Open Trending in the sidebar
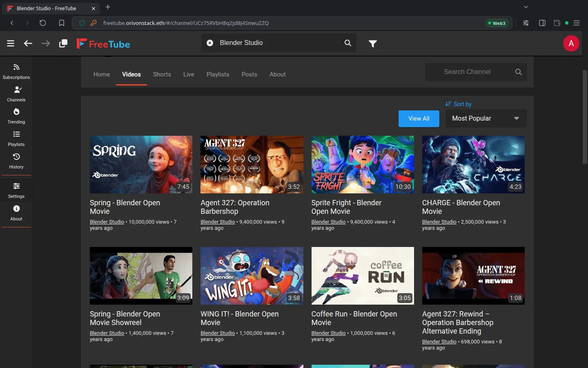This screenshot has height=368, width=588. pyautogui.click(x=16, y=116)
